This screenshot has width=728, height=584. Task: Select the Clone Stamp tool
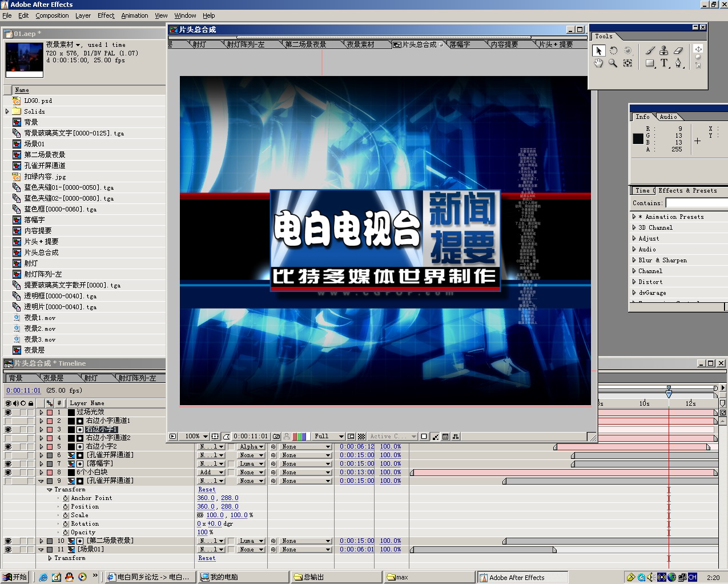(x=664, y=50)
